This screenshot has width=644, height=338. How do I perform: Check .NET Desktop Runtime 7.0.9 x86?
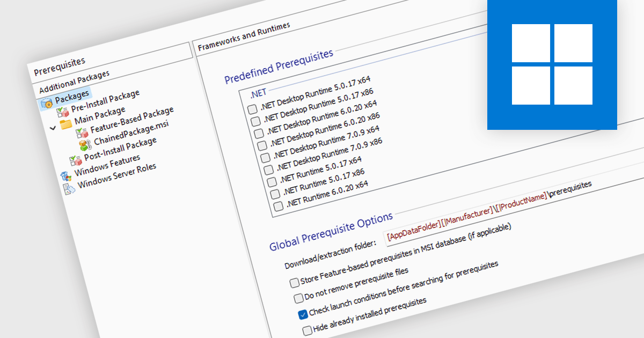click(x=268, y=170)
